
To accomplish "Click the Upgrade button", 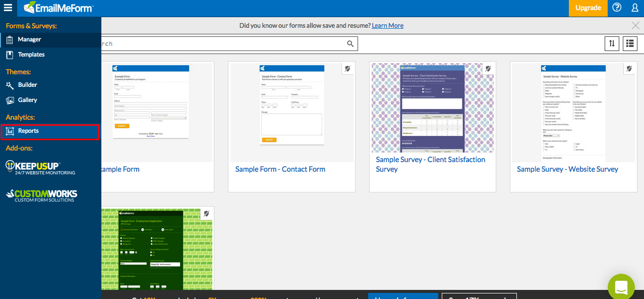I will coord(588,8).
